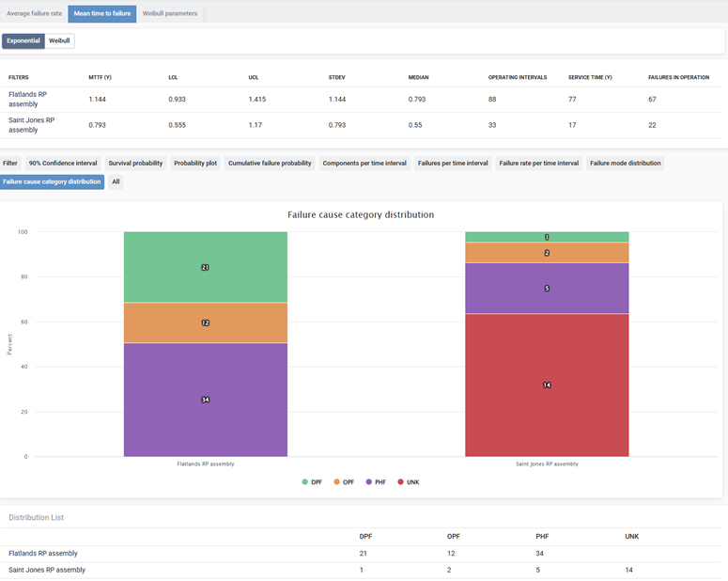Image resolution: width=728 pixels, height=581 pixels.
Task: Display Cumulative failure probability chart
Action: (270, 163)
